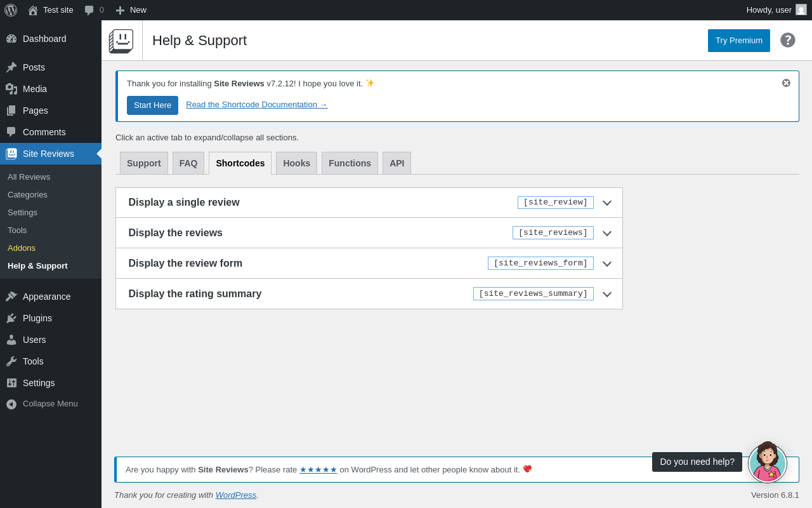Open Site Reviews Settings submenu item

click(22, 212)
